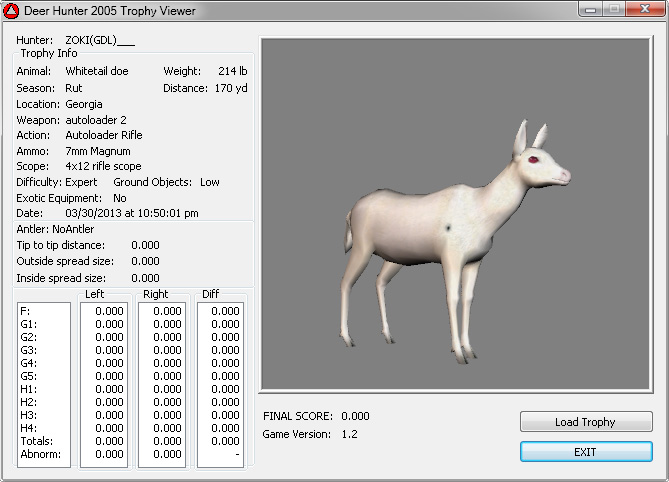
Task: Click the ammo value 7mm Magnum
Action: pos(98,151)
